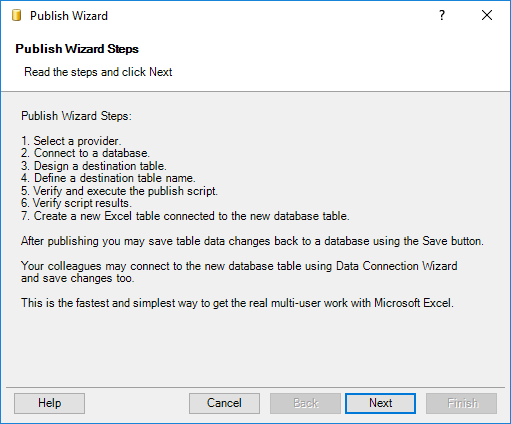Click the yellow database icon in title bar
Image resolution: width=511 pixels, height=424 pixels.
click(x=17, y=15)
